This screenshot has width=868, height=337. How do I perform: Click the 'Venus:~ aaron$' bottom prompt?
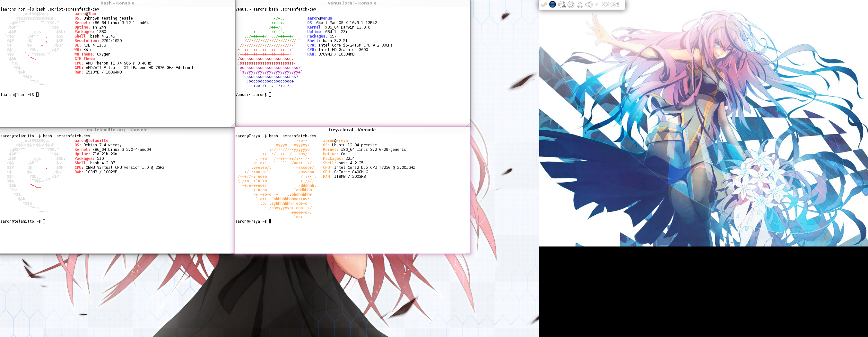(251, 95)
